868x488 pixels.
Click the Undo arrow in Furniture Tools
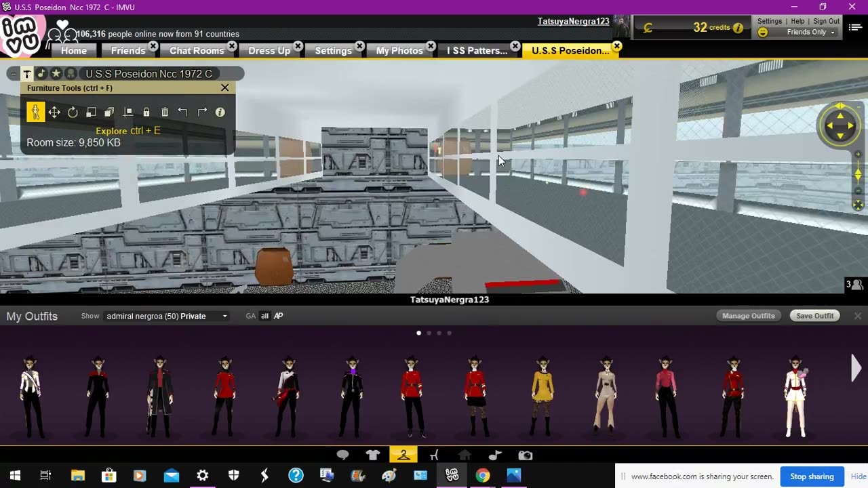pyautogui.click(x=182, y=112)
